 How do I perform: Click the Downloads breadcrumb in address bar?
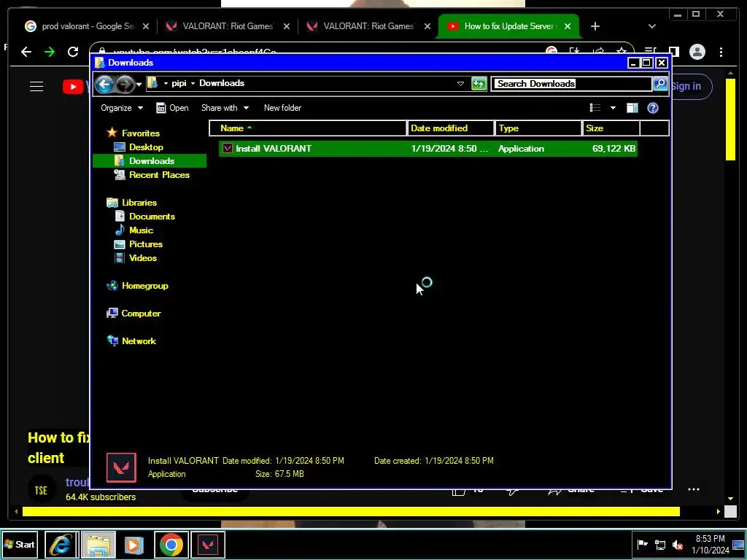click(x=222, y=83)
